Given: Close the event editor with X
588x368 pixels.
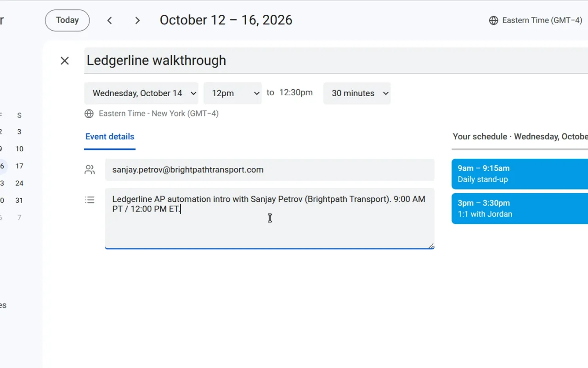Looking at the screenshot, I should click(65, 61).
